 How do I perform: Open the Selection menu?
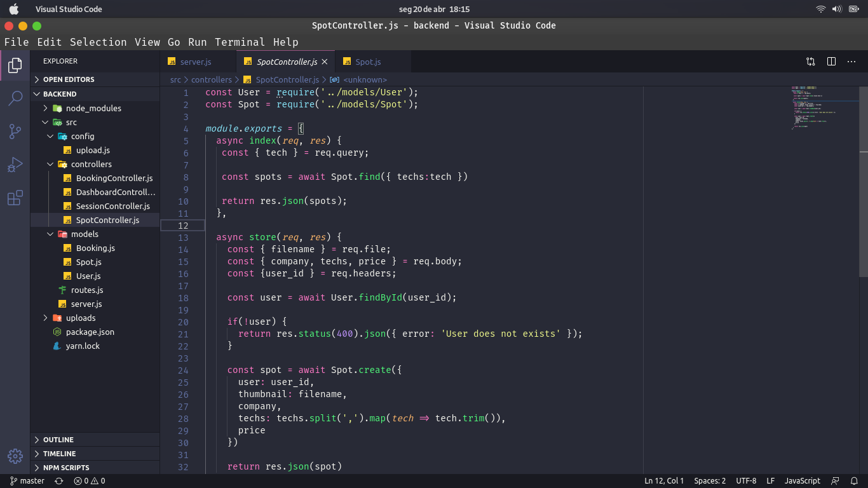pyautogui.click(x=98, y=42)
